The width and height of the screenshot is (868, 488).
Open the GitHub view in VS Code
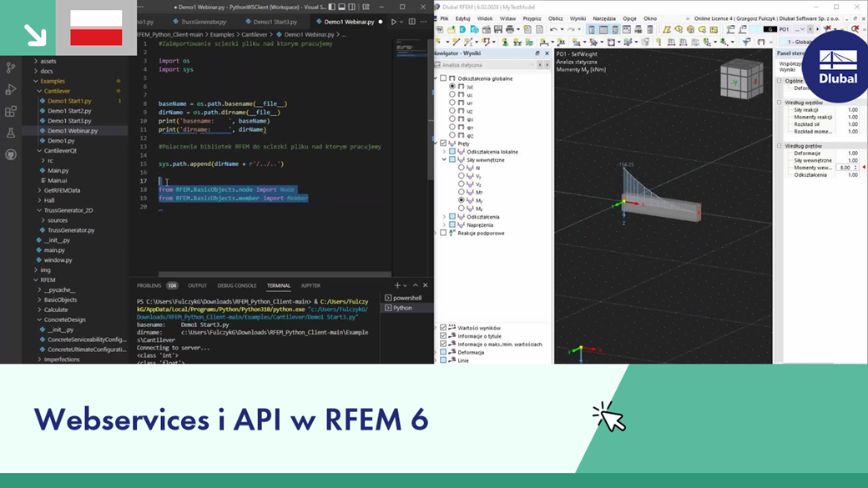[x=11, y=154]
